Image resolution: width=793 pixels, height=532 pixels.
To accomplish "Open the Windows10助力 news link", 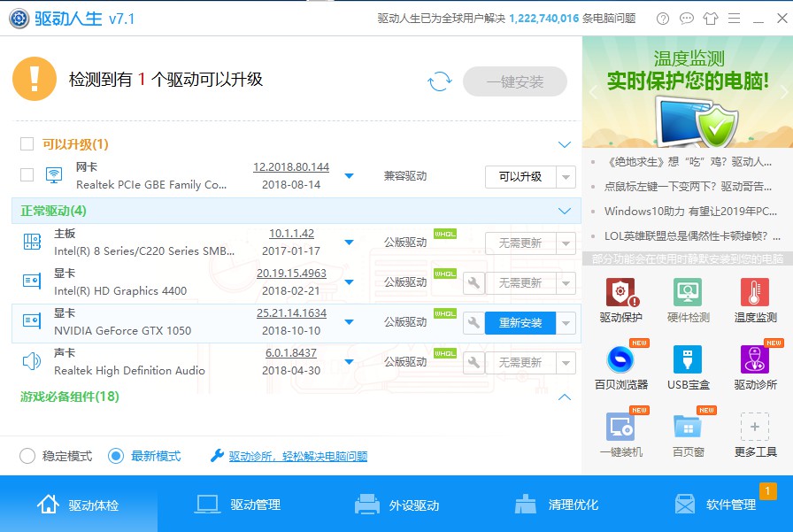I will [690, 211].
